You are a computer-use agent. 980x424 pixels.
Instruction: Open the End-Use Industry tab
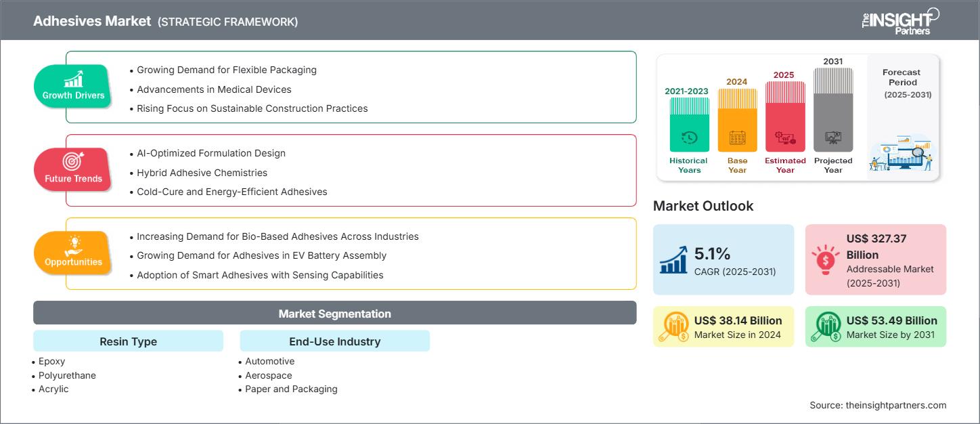(334, 341)
